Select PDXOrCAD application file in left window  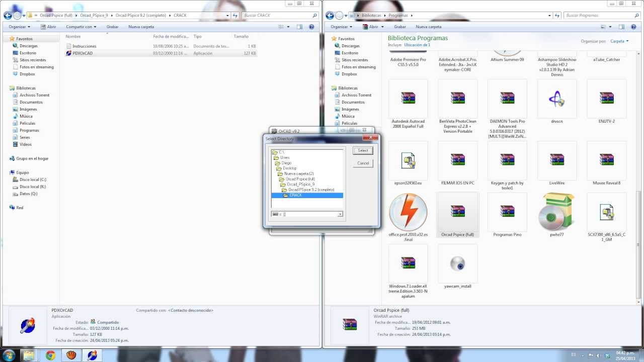coord(83,53)
